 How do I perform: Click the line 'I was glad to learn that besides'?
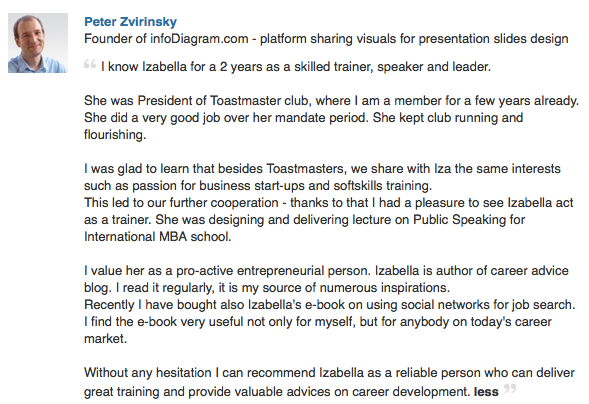point(322,169)
